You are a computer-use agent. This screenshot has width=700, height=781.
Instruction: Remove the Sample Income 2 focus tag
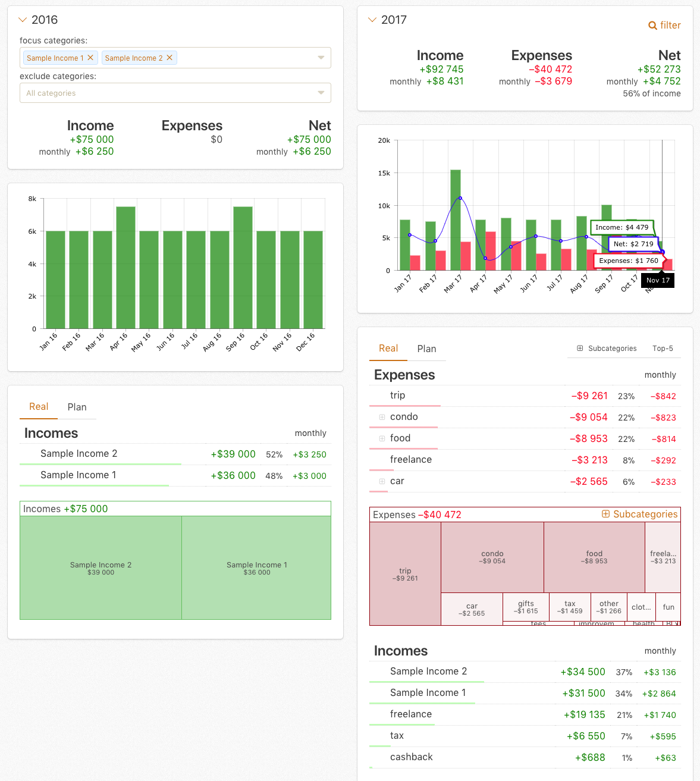(x=169, y=58)
